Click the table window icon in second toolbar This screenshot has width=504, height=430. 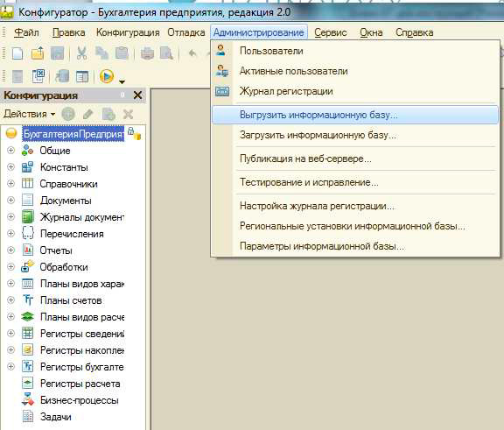click(x=82, y=76)
